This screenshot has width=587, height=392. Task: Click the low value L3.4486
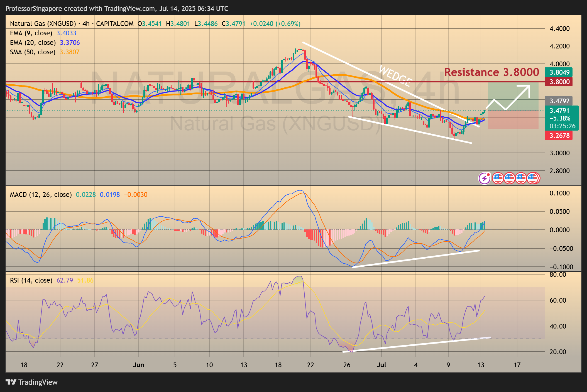206,24
